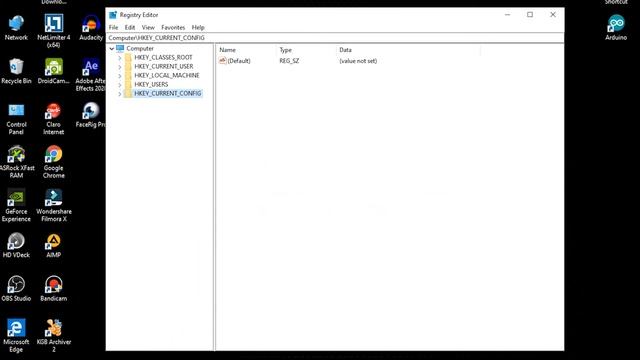The image size is (640, 360).
Task: Open Google Chrome from desktop
Action: [53, 162]
